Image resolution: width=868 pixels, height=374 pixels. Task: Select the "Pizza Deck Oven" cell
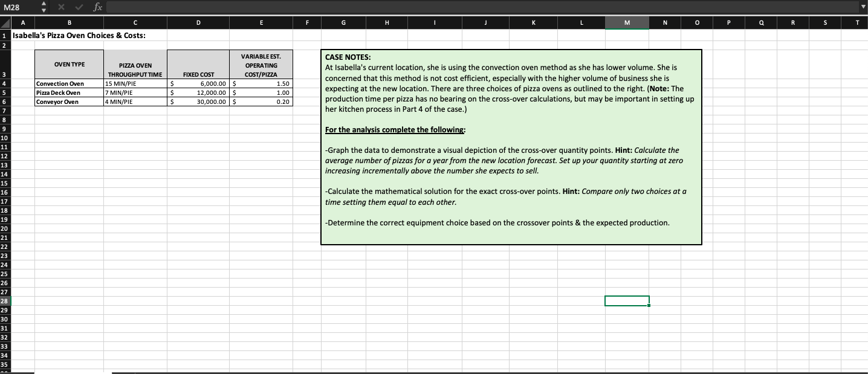click(69, 92)
